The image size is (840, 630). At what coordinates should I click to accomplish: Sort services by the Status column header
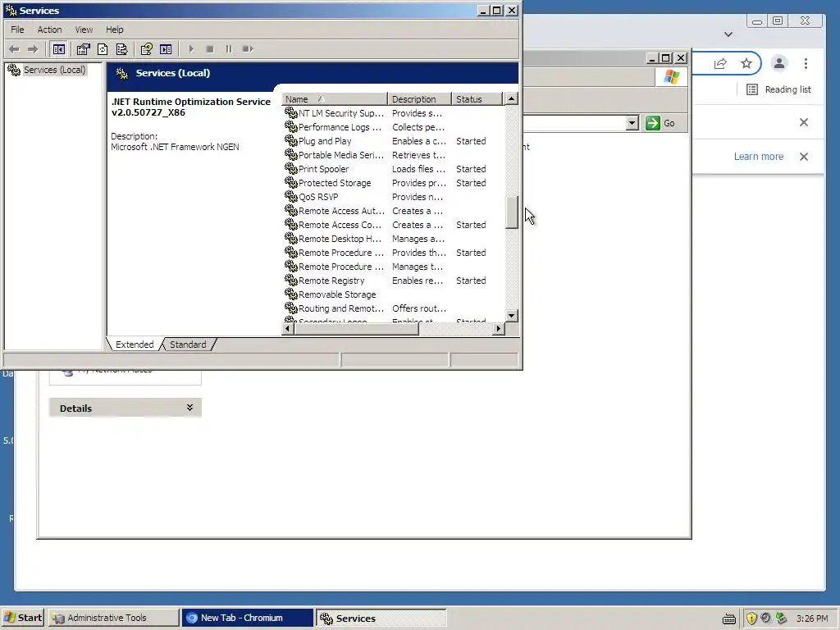(x=477, y=99)
